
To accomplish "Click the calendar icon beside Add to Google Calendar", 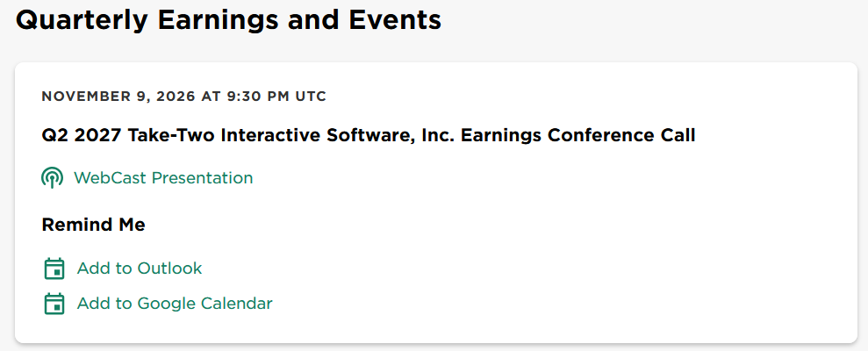I will pos(54,304).
